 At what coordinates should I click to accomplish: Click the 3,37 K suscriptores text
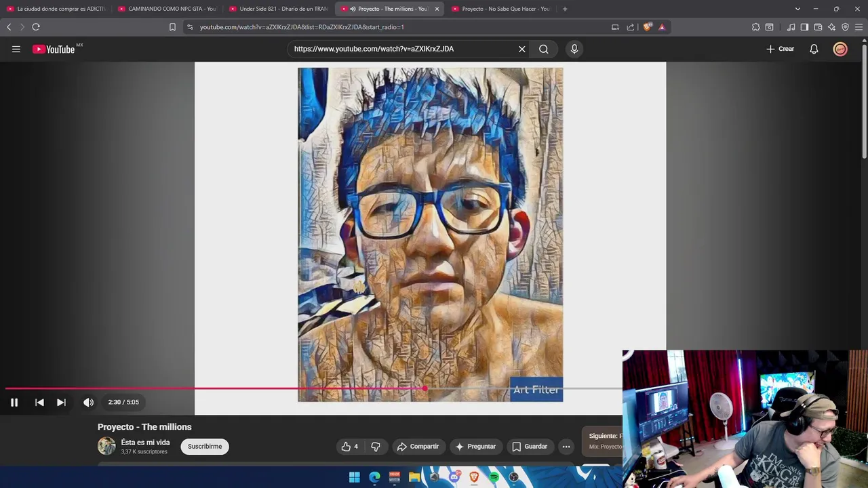144,451
